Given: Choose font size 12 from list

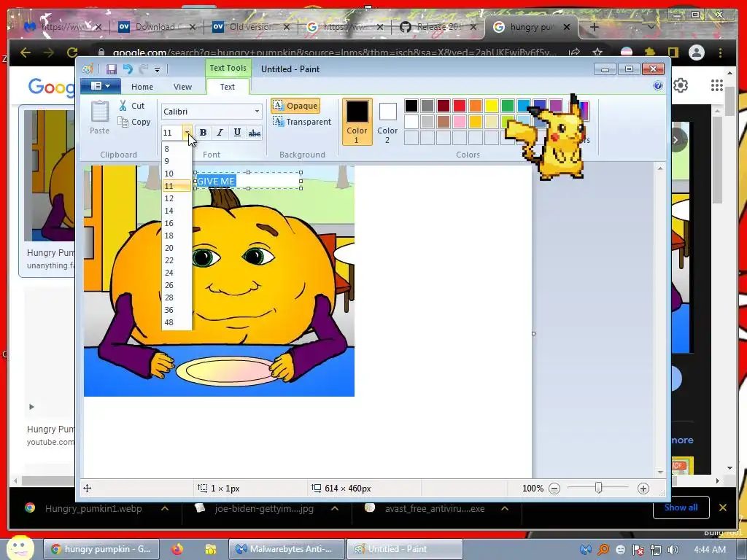Looking at the screenshot, I should coord(177,198).
